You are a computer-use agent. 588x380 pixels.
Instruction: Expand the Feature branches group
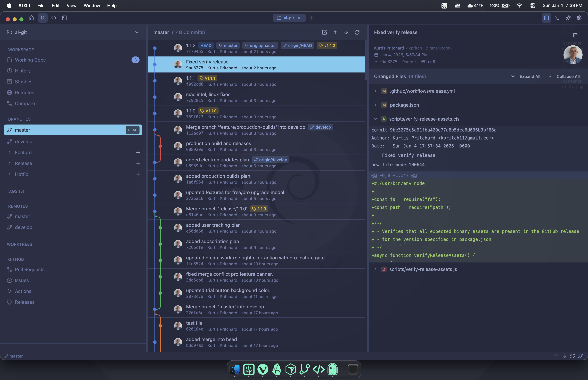[10, 152]
